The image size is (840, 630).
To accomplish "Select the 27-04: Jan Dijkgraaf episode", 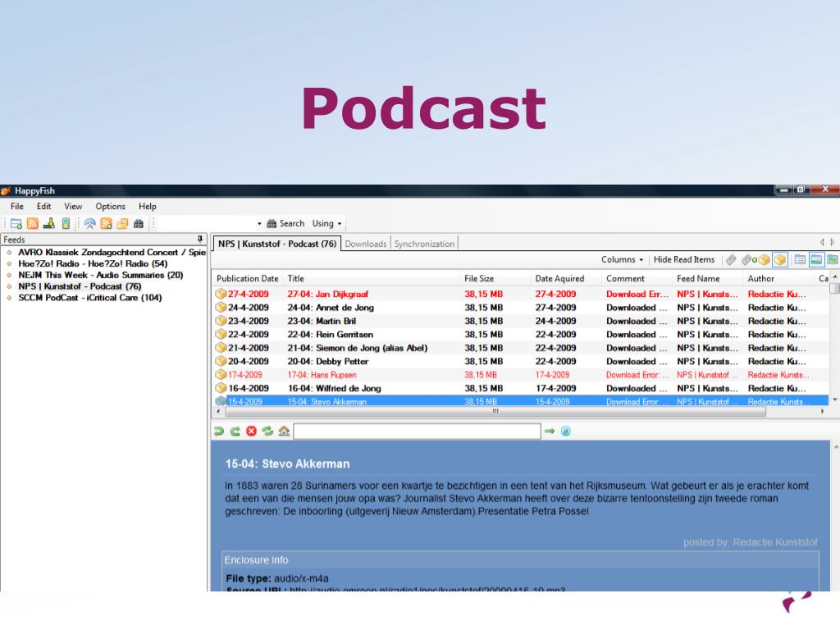I will (x=521, y=294).
